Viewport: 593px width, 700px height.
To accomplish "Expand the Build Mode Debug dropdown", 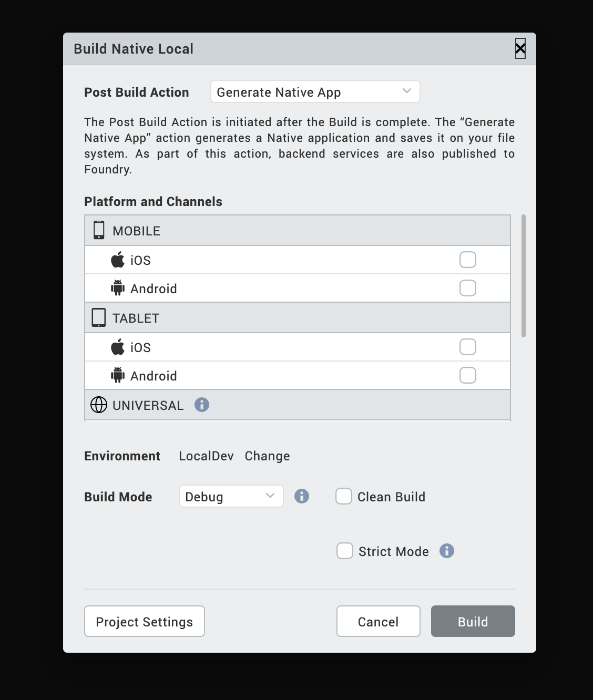I will click(x=231, y=496).
